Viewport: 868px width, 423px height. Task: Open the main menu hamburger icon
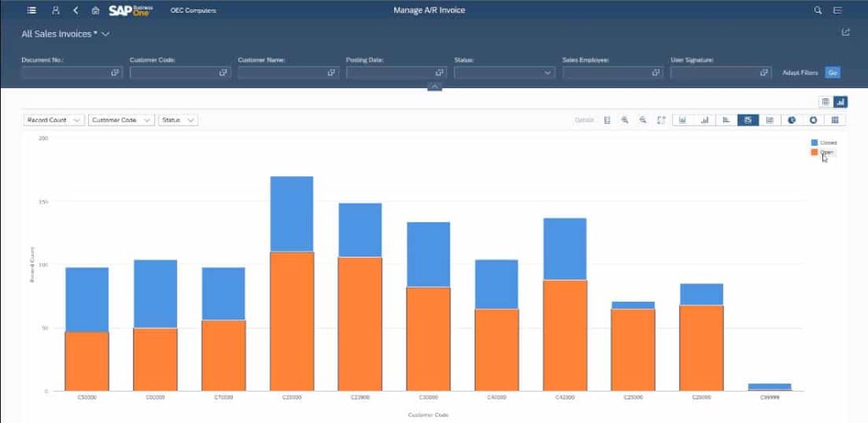click(32, 10)
